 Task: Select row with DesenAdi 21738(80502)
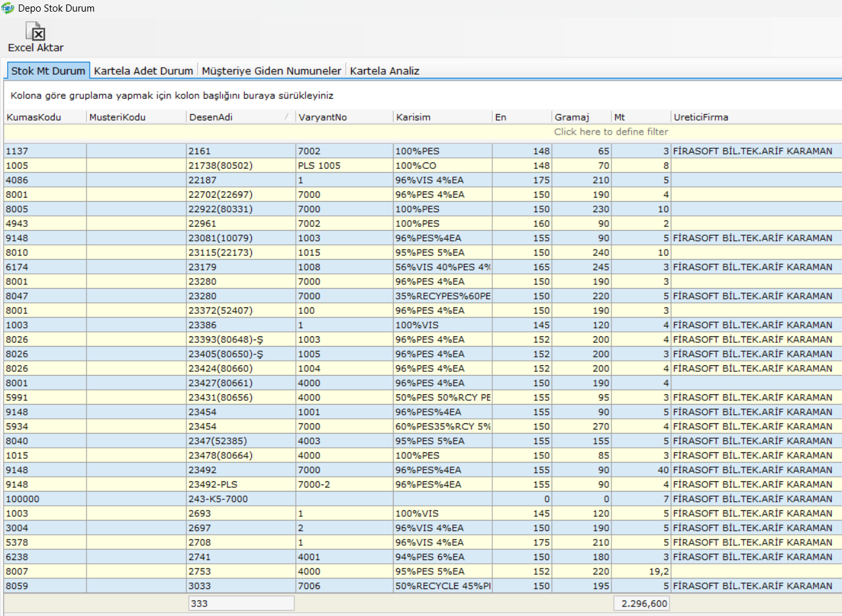coord(220,166)
